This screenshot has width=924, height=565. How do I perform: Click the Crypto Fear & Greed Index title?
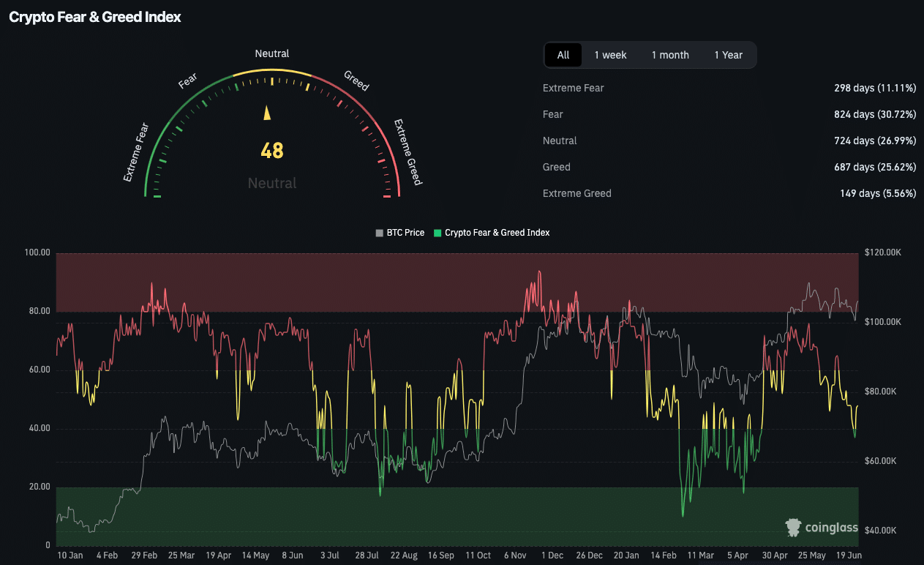pos(95,17)
